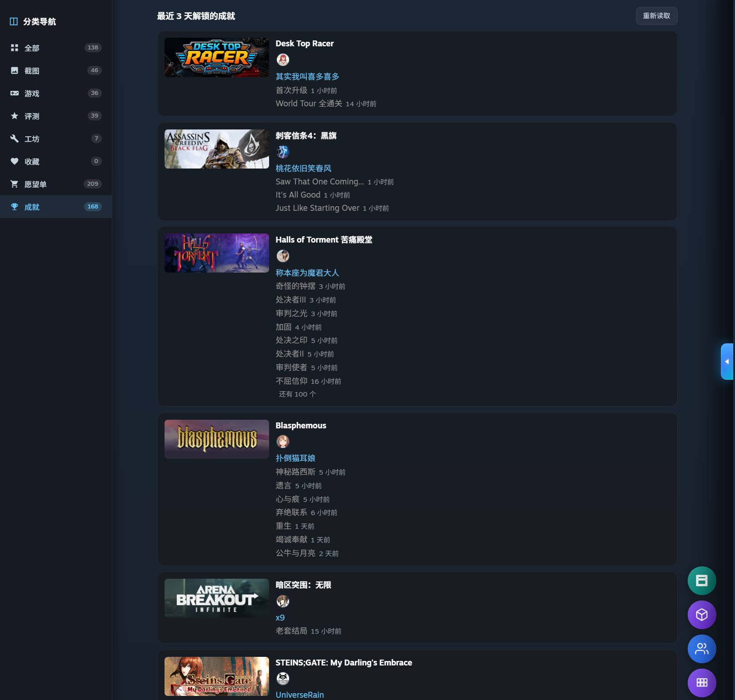Open the blue users floating button
735x700 pixels.
pyautogui.click(x=702, y=649)
